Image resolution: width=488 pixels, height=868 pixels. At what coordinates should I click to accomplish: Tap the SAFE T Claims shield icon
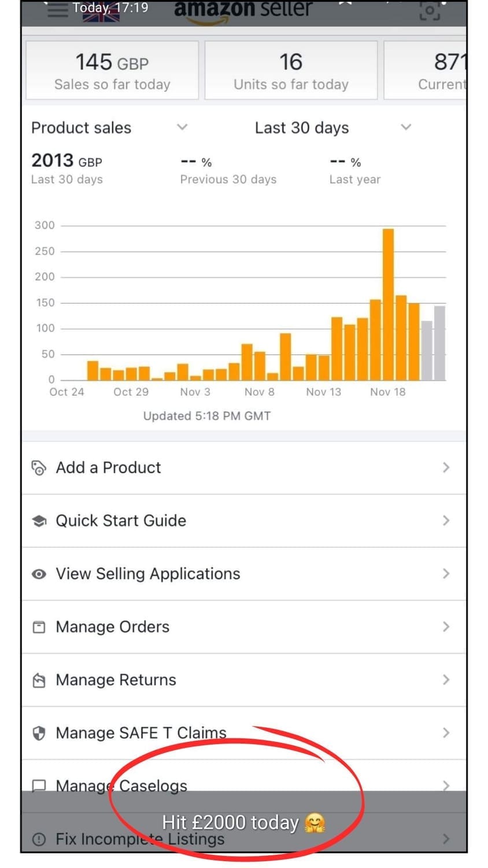pos(39,733)
